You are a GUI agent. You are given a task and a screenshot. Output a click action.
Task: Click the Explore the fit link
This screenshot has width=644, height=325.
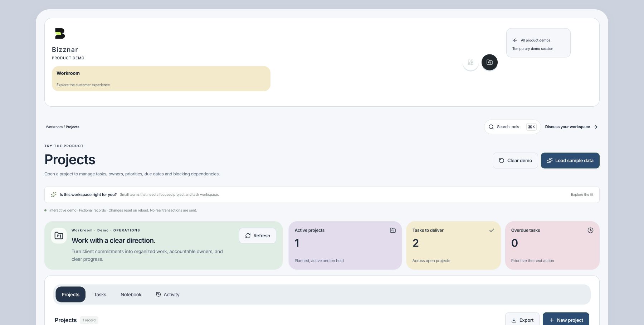click(x=582, y=195)
